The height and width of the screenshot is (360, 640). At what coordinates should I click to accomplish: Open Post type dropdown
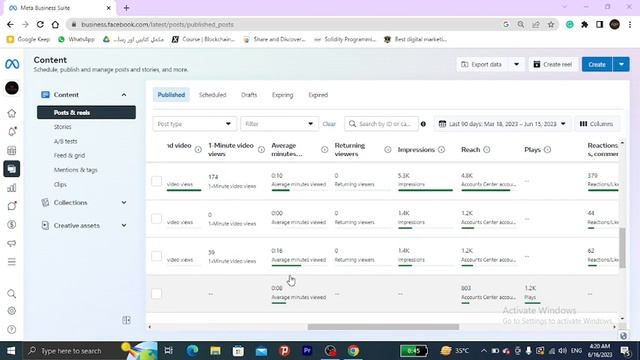[194, 124]
